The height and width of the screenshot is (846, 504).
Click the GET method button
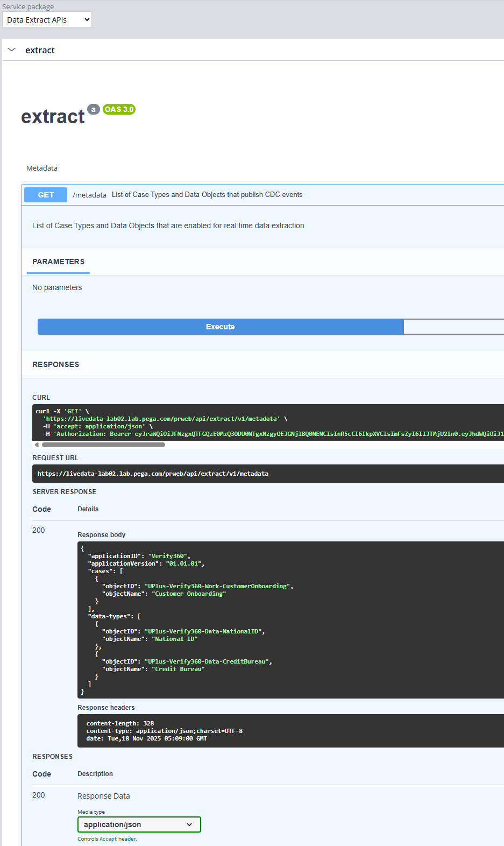tap(46, 195)
